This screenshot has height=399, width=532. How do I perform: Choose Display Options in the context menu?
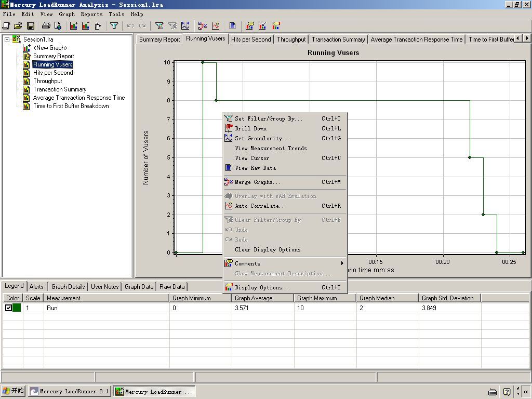coord(285,287)
